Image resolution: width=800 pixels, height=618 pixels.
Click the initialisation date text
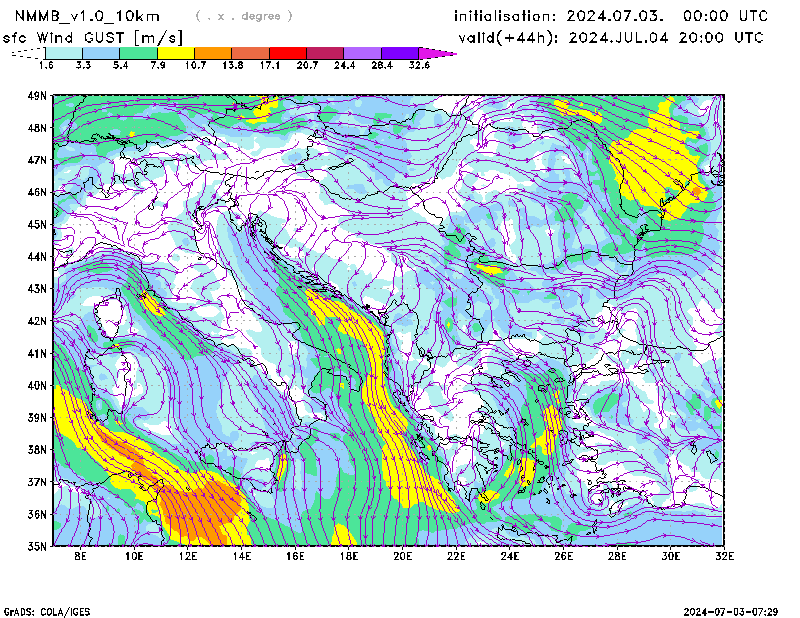point(611,16)
